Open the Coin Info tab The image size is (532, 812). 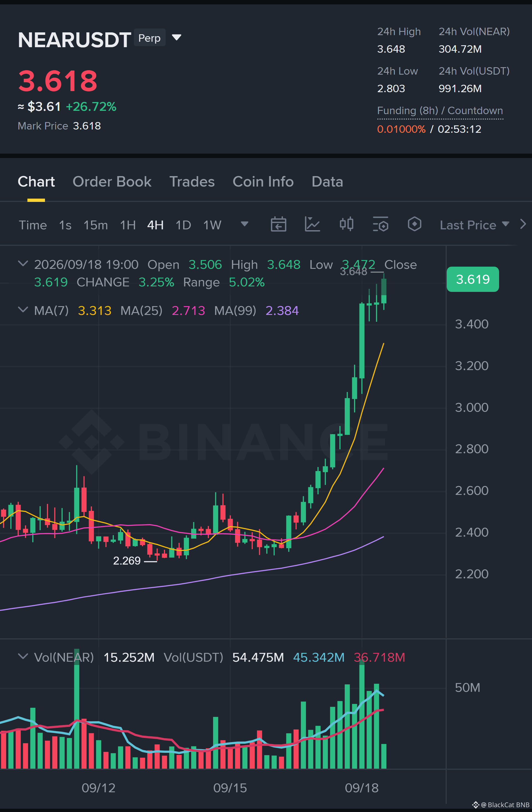pos(263,182)
